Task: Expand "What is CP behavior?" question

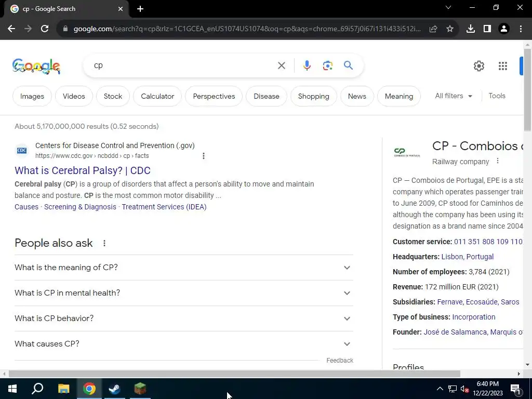Action: [x=184, y=318]
